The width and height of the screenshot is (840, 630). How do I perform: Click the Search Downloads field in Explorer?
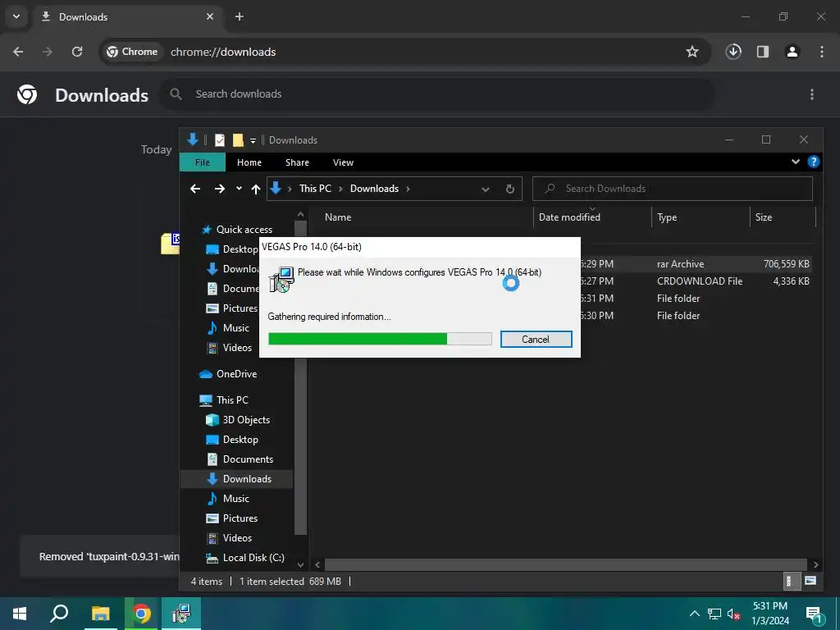[x=673, y=189]
